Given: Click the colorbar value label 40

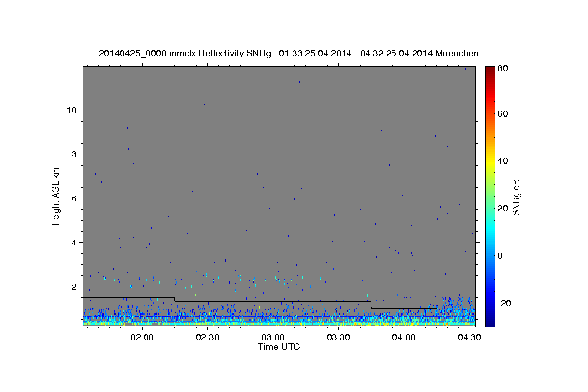Looking at the screenshot, I should (503, 161).
